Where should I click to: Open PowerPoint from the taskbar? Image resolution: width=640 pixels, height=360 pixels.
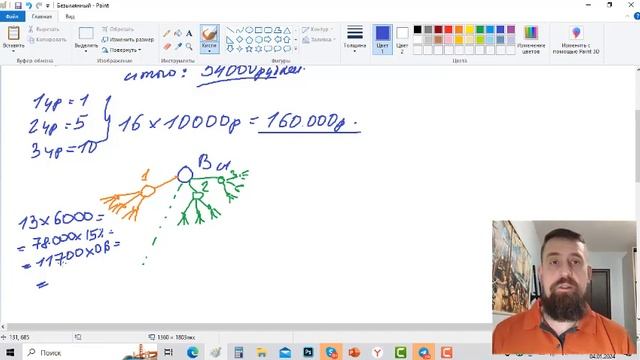pos(354,352)
